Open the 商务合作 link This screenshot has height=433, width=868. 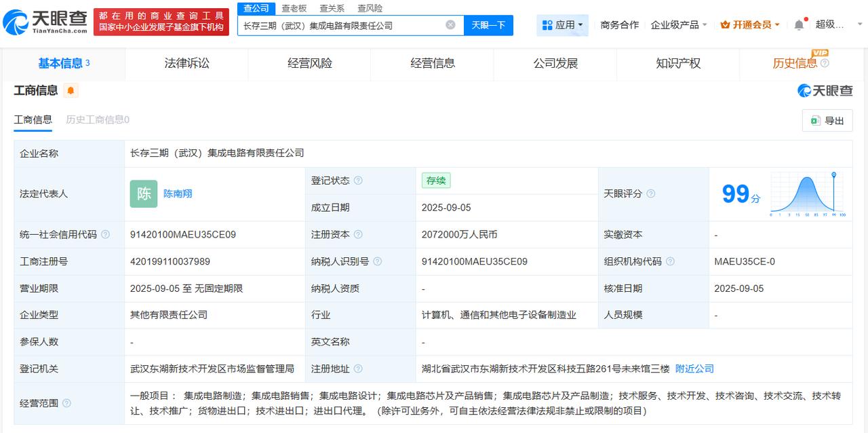pos(620,24)
